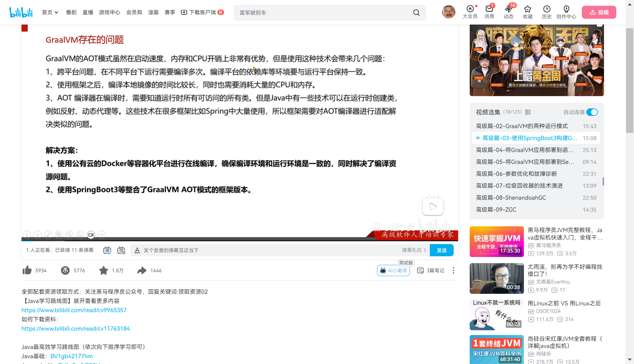The height and width of the screenshot is (364, 634).
Task: Click the pink 投稿 upload button
Action: tap(599, 12)
